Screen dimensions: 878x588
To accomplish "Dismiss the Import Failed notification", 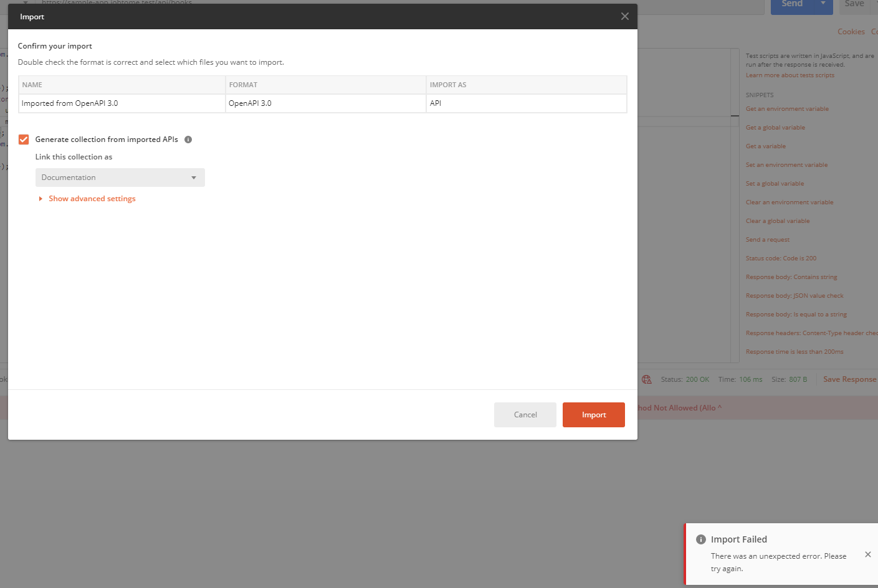I will coord(867,554).
